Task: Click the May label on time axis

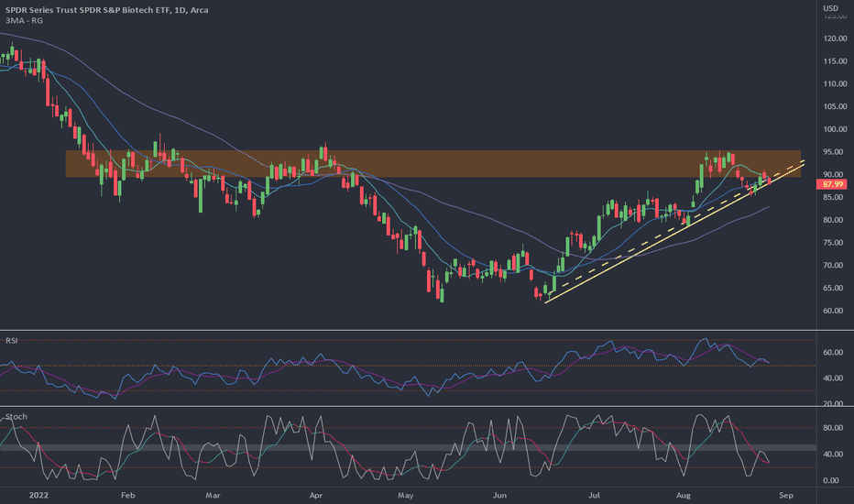Action: pos(406,495)
